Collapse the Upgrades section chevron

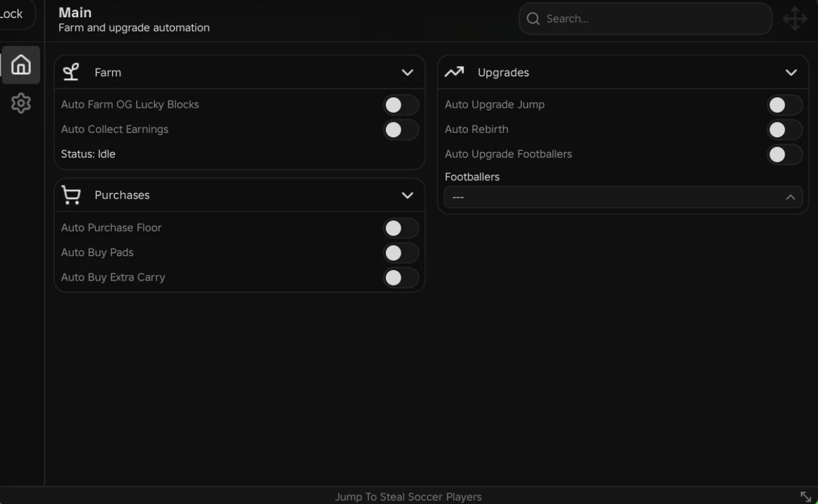(791, 72)
